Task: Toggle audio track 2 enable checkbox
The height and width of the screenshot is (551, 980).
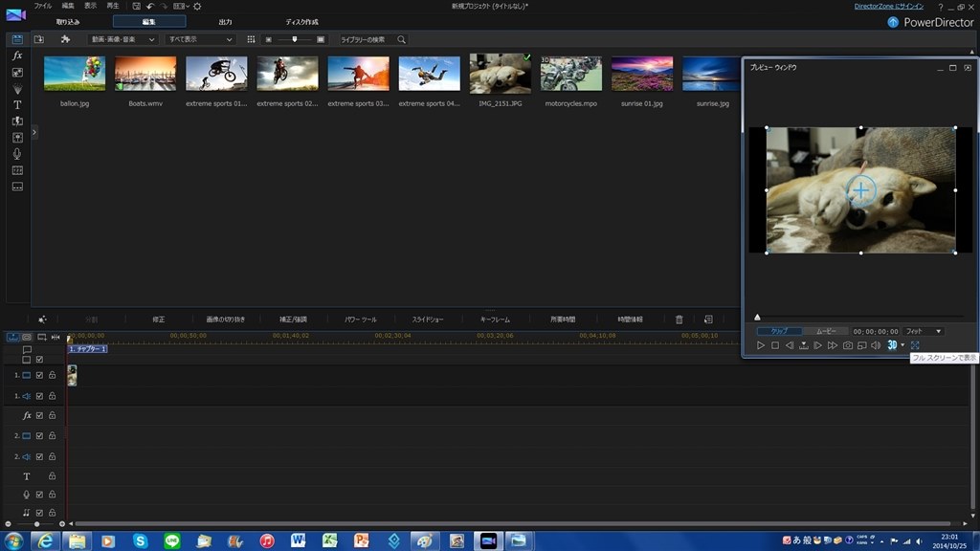Action: point(39,456)
